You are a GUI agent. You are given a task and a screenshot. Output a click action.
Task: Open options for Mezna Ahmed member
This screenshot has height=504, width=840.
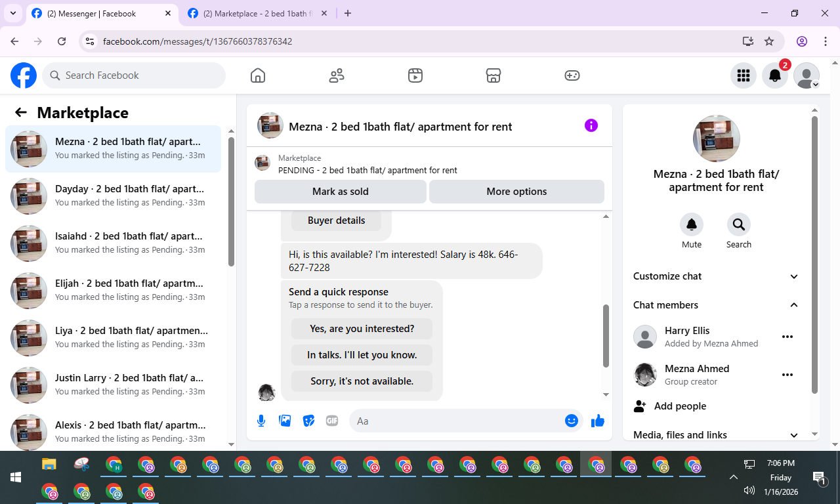(787, 375)
